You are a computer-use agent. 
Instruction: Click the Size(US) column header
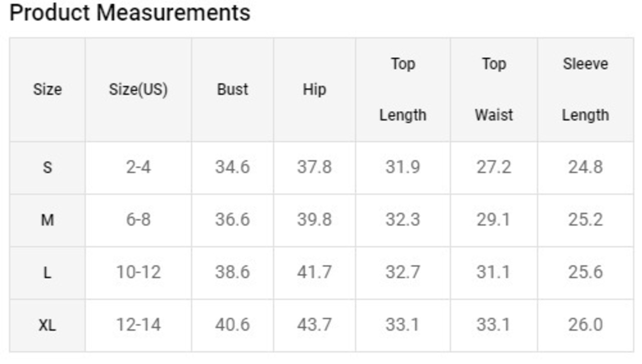[138, 90]
